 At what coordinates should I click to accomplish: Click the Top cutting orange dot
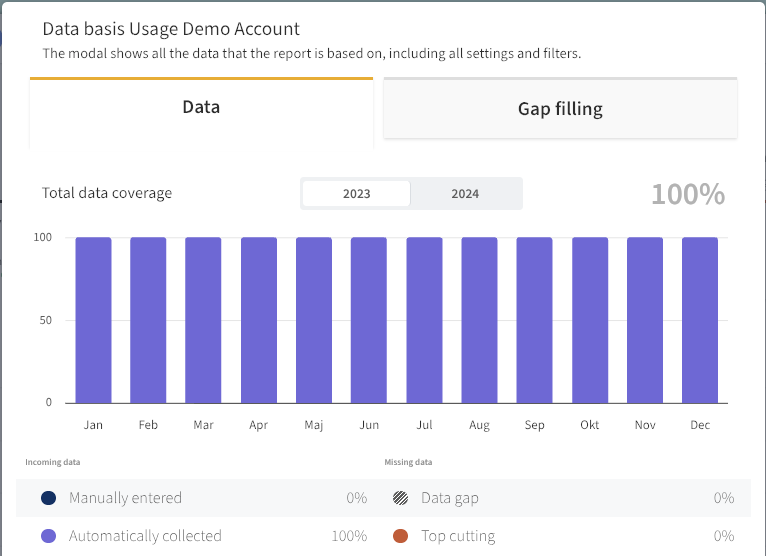pos(400,536)
